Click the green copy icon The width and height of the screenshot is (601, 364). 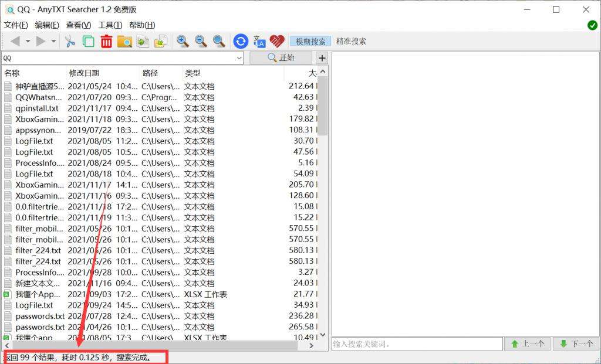coord(89,41)
